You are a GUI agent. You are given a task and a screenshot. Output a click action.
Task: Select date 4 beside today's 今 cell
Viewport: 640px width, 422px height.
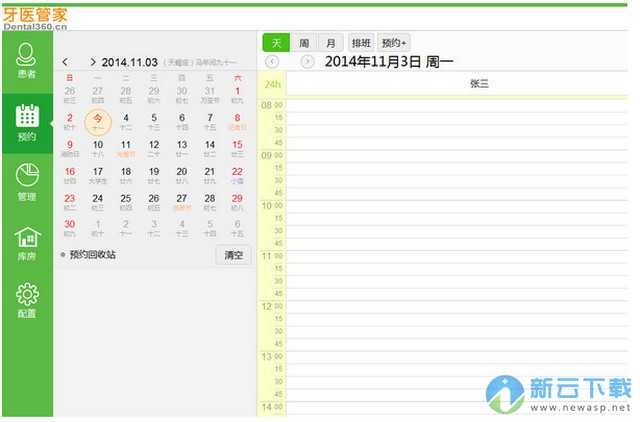pos(126,122)
